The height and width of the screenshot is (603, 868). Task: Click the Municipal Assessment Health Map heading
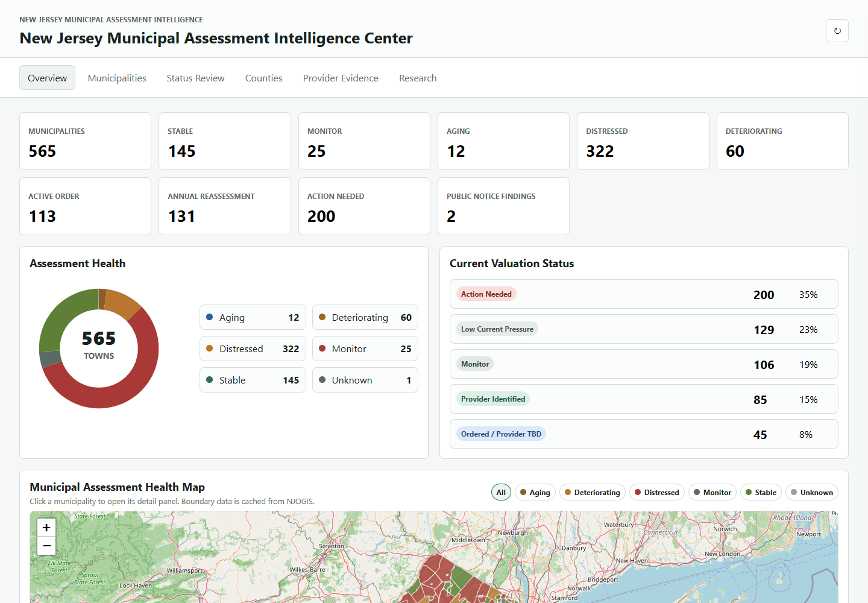tap(117, 487)
